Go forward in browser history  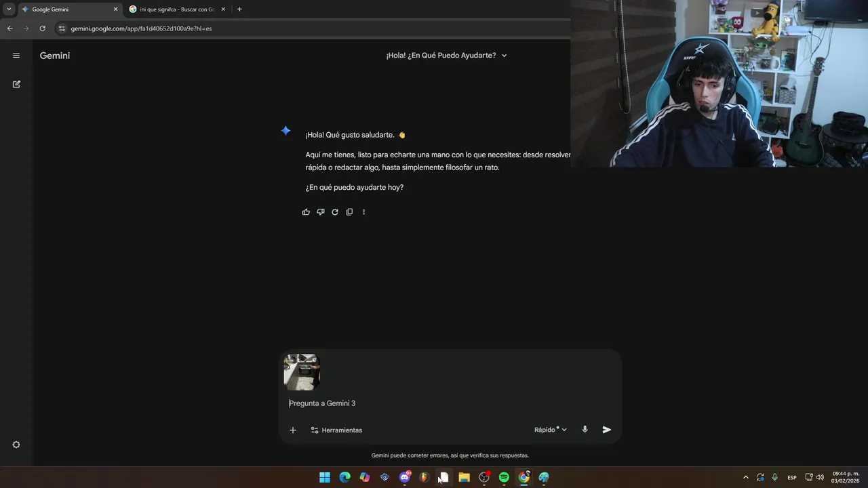(26, 28)
